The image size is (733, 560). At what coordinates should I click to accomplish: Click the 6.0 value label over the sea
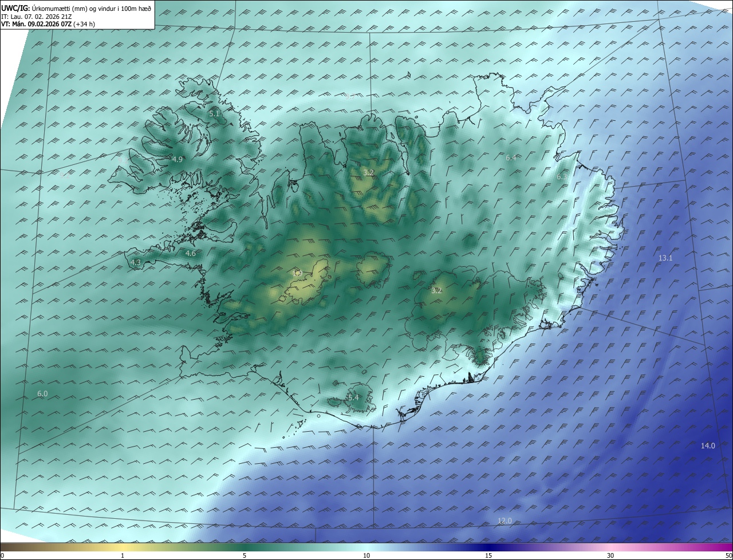(x=42, y=393)
